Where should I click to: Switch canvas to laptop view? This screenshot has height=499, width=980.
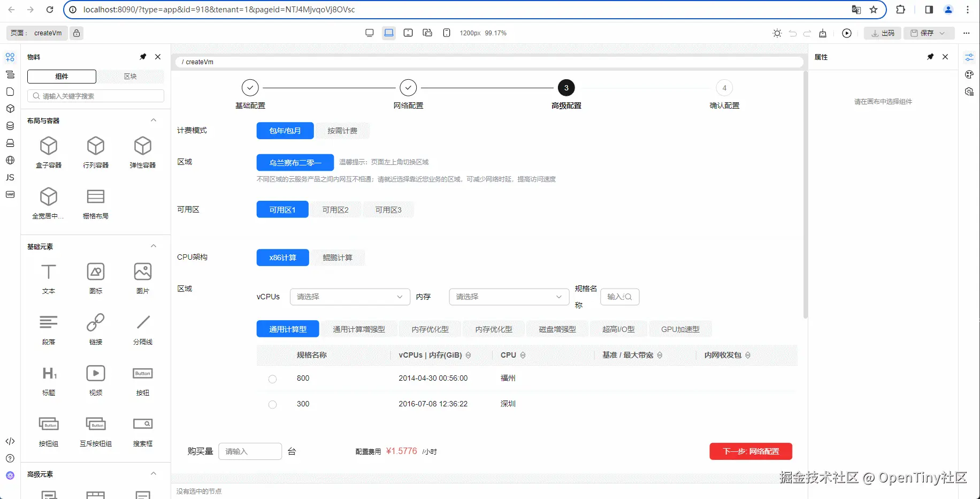[389, 33]
